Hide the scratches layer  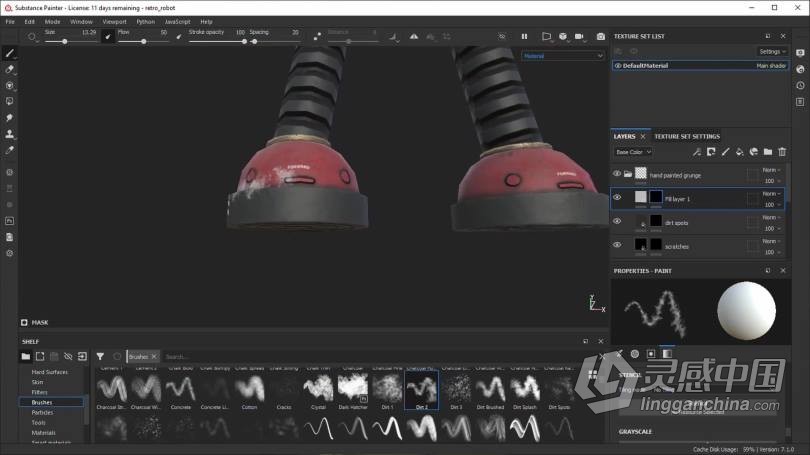[x=617, y=245]
